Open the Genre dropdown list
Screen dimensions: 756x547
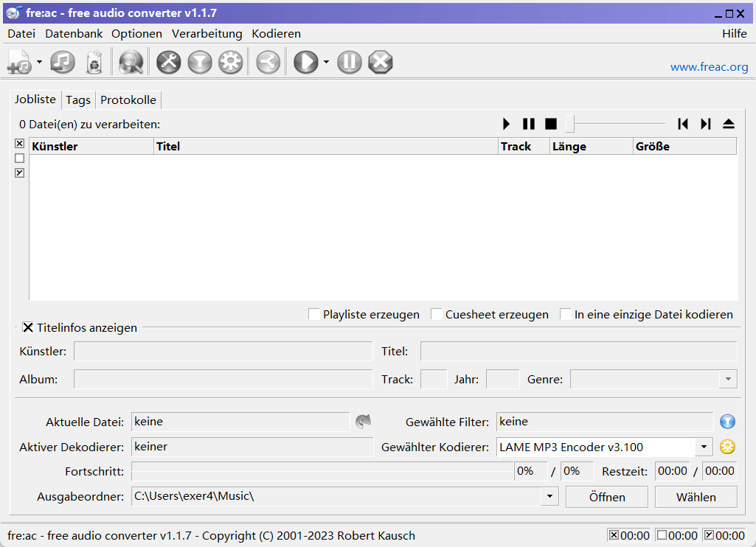pyautogui.click(x=729, y=379)
